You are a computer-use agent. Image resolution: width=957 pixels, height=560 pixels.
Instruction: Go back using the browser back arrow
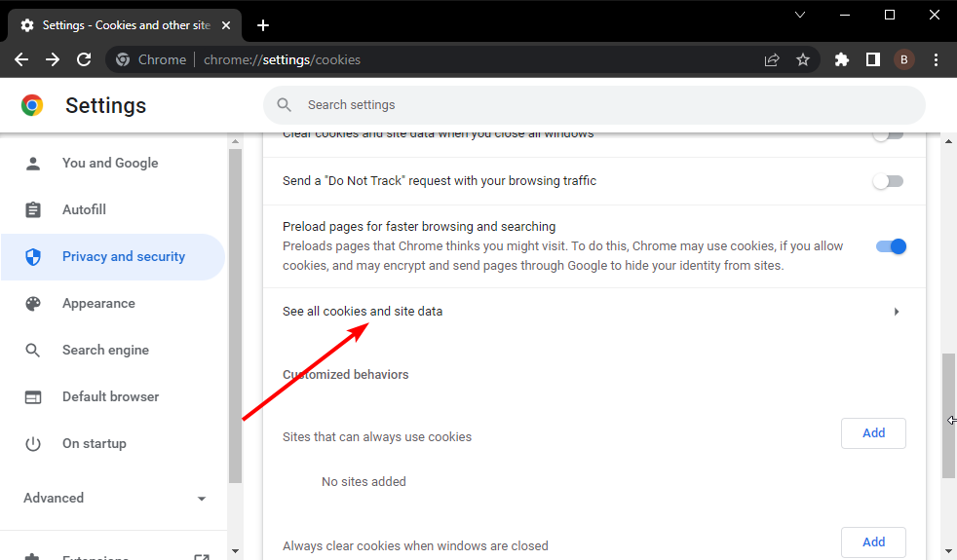pyautogui.click(x=21, y=59)
